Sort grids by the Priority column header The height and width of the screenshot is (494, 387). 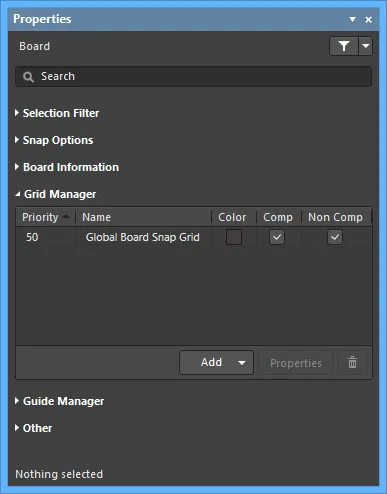46,217
